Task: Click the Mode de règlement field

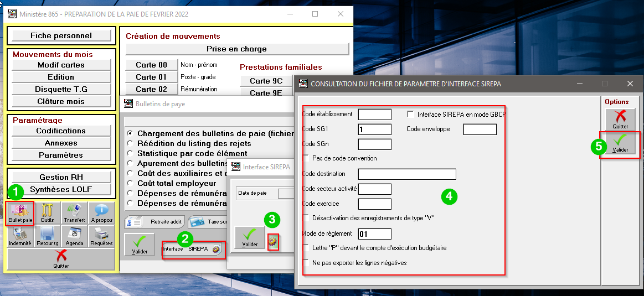Action: pyautogui.click(x=375, y=234)
